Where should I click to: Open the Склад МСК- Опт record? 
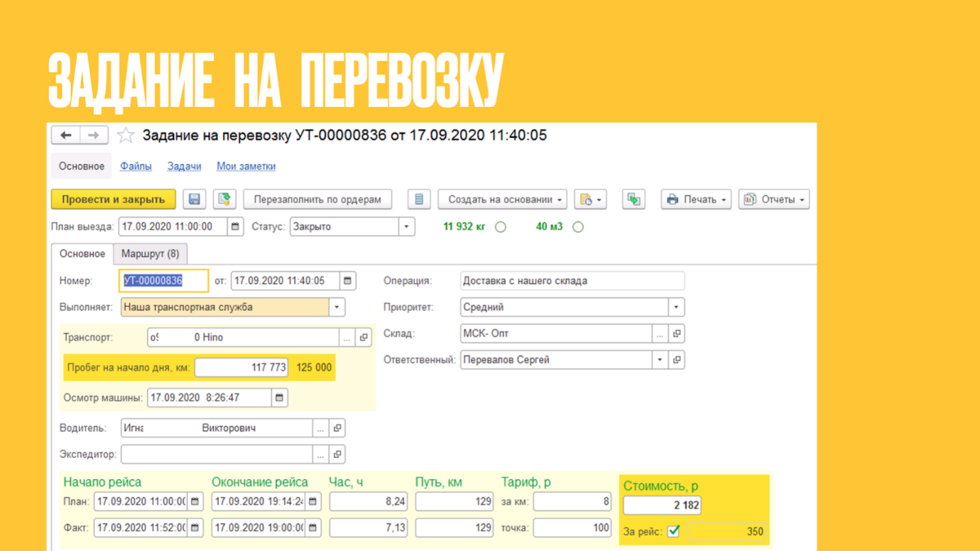click(677, 334)
